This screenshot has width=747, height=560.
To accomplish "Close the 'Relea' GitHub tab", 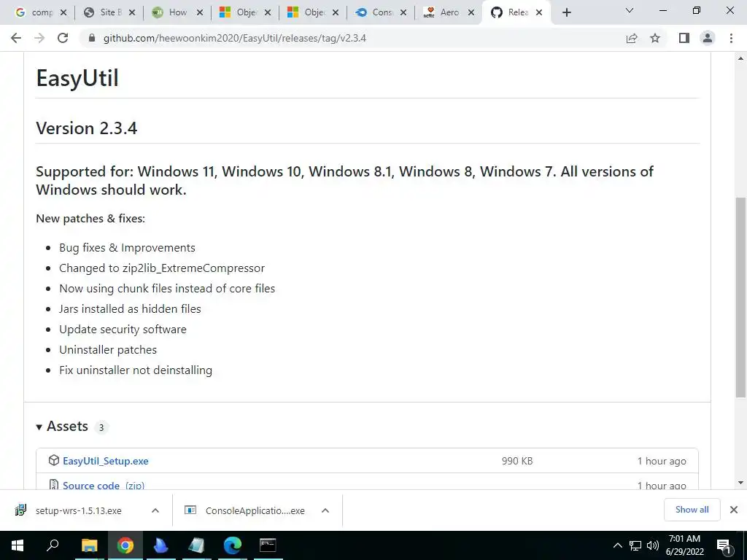I will point(539,13).
